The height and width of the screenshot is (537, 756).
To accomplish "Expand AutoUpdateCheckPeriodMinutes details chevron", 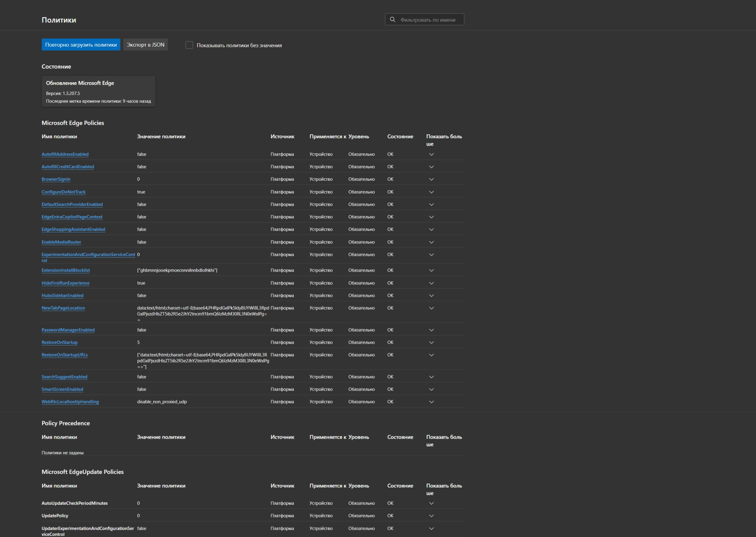I will 431,503.
